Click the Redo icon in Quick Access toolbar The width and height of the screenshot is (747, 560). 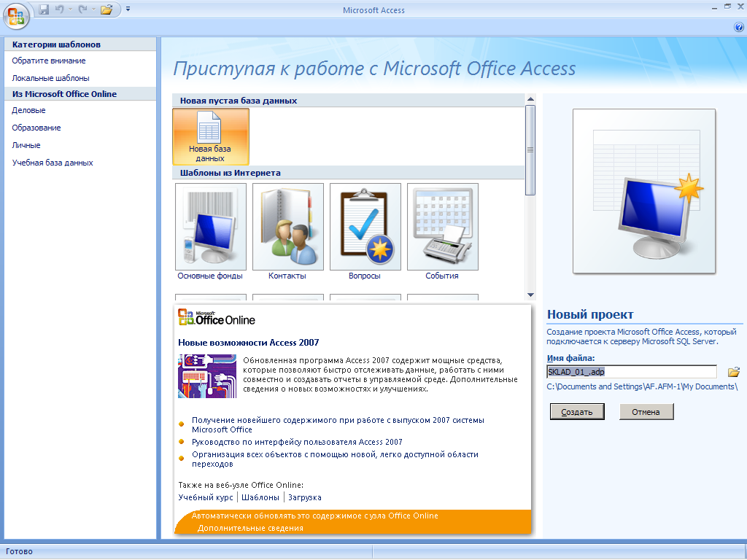tap(83, 9)
